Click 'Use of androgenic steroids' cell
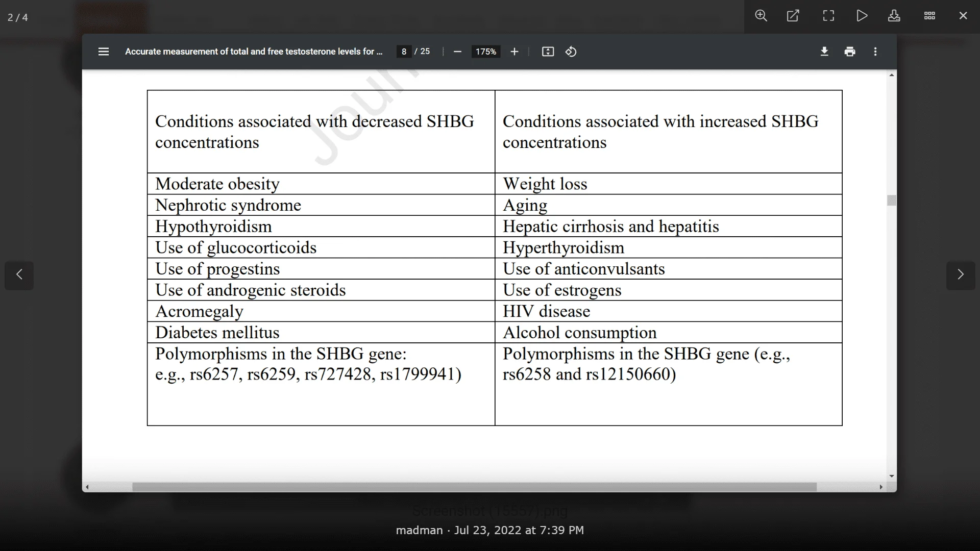 point(321,290)
